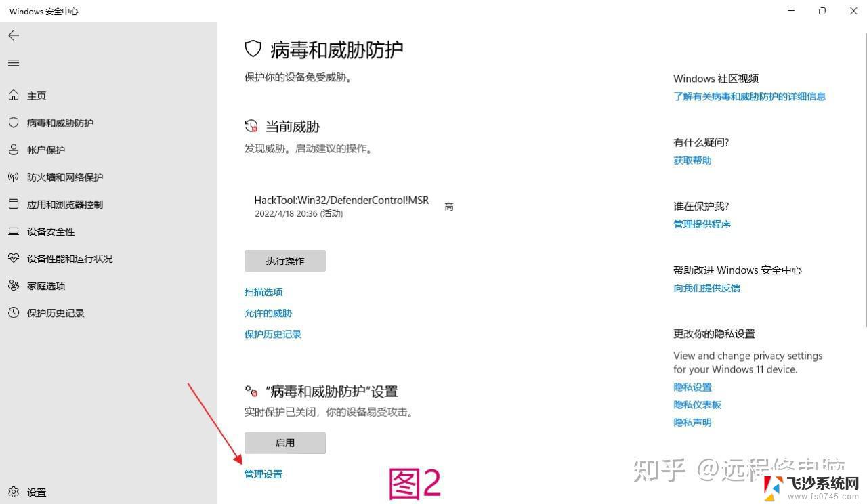The width and height of the screenshot is (867, 504).
Task: Open 隐私设置 link
Action: pos(692,387)
